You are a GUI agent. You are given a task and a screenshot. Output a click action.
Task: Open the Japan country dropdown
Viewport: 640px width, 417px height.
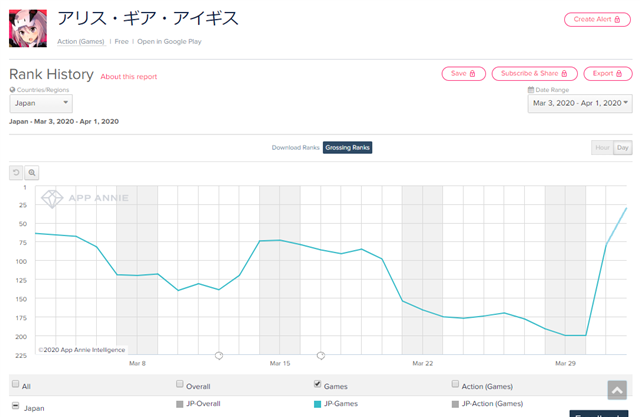pyautogui.click(x=41, y=104)
